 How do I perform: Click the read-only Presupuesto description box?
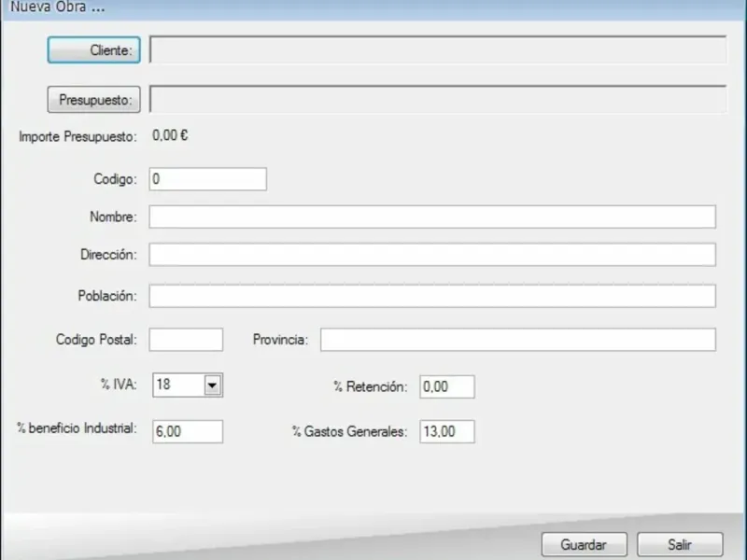[438, 99]
